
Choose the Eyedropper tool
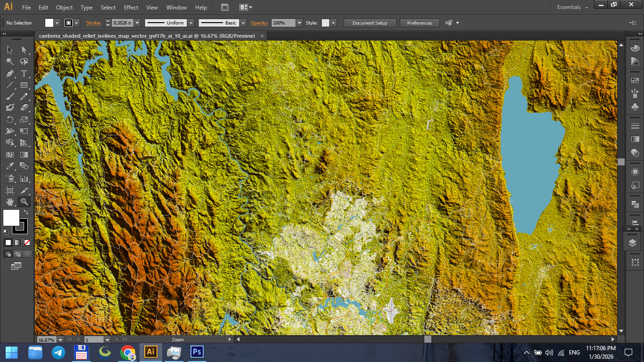click(9, 166)
